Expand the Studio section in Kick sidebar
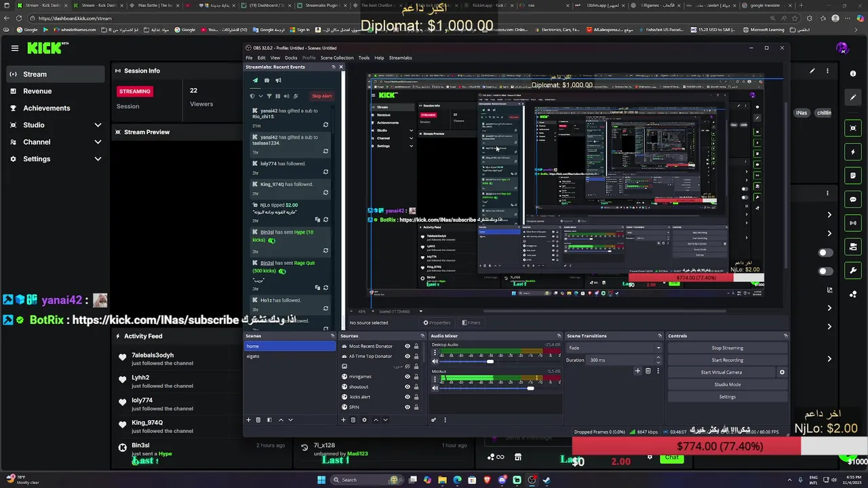Image resolution: width=868 pixels, height=488 pixels. coord(98,125)
